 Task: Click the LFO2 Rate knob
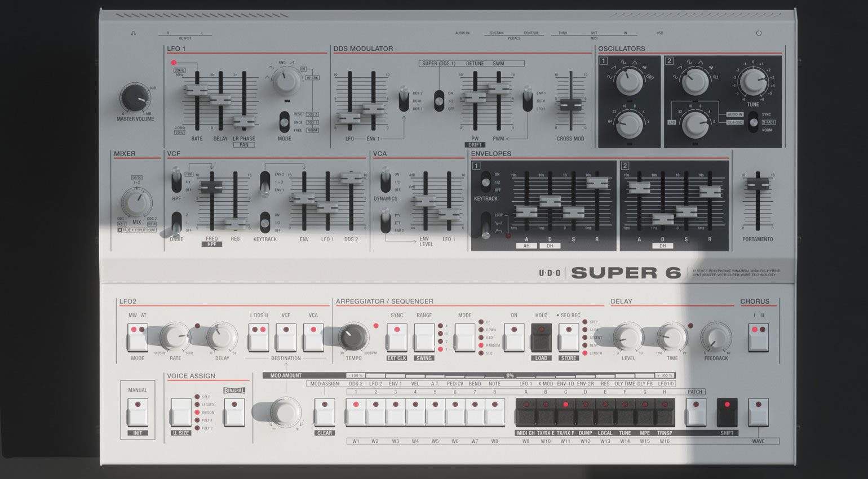point(175,337)
